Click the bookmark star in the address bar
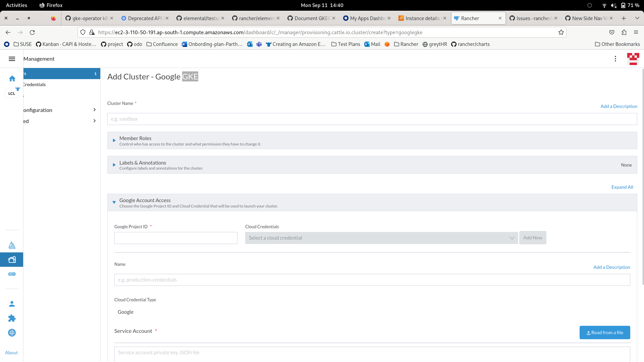The width and height of the screenshot is (644, 362). 560,32
